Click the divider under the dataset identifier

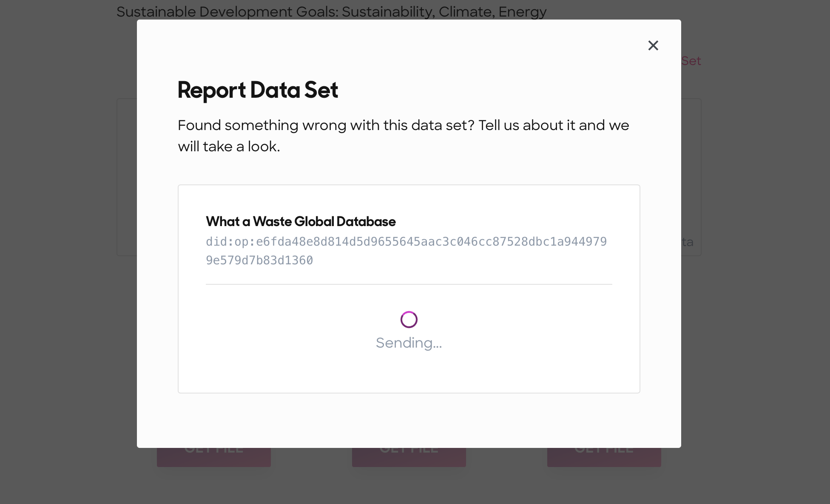tap(408, 284)
